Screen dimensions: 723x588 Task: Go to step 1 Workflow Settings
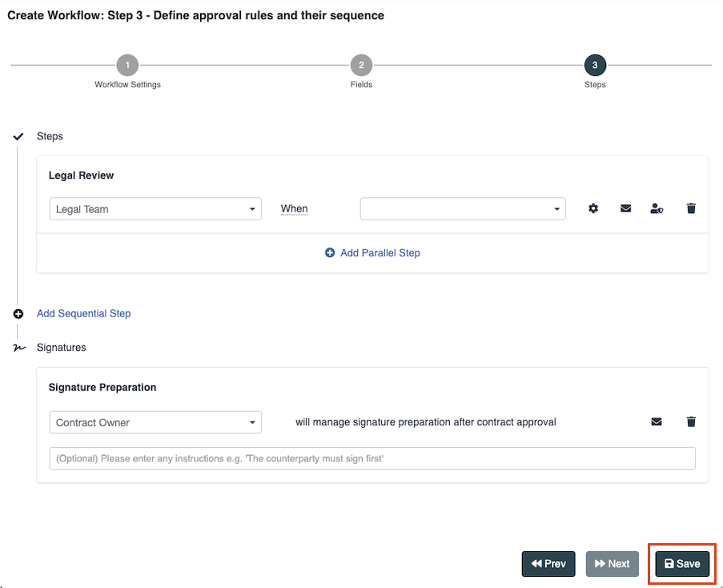127,66
